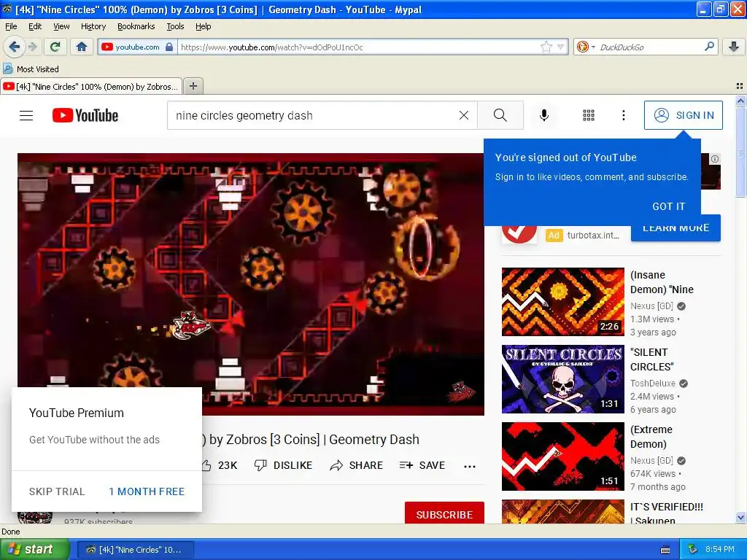The height and width of the screenshot is (560, 747).
Task: Click the taskbar clock 8:54 PM
Action: click(x=719, y=549)
